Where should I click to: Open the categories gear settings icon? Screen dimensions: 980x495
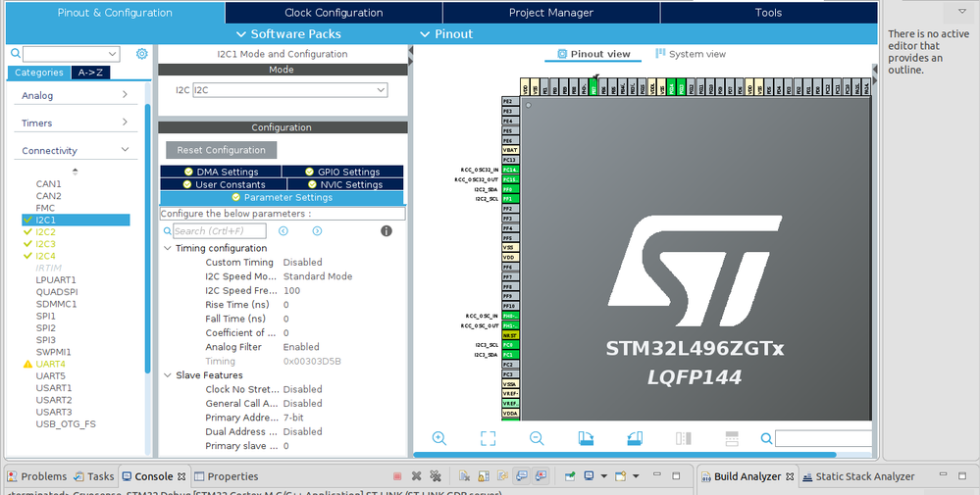click(x=142, y=54)
